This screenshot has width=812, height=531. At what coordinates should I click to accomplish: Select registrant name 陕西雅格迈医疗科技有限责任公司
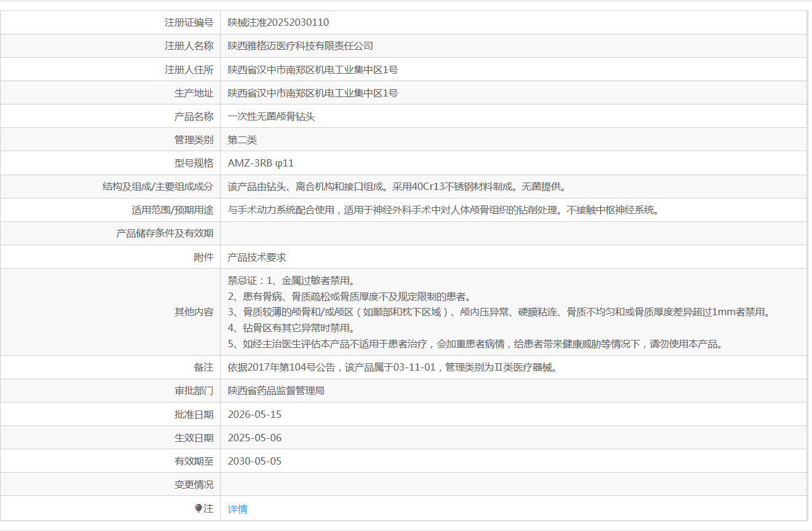tap(301, 45)
